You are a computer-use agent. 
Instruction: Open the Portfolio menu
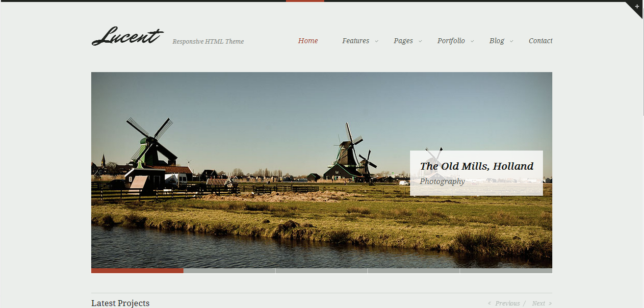(x=451, y=41)
